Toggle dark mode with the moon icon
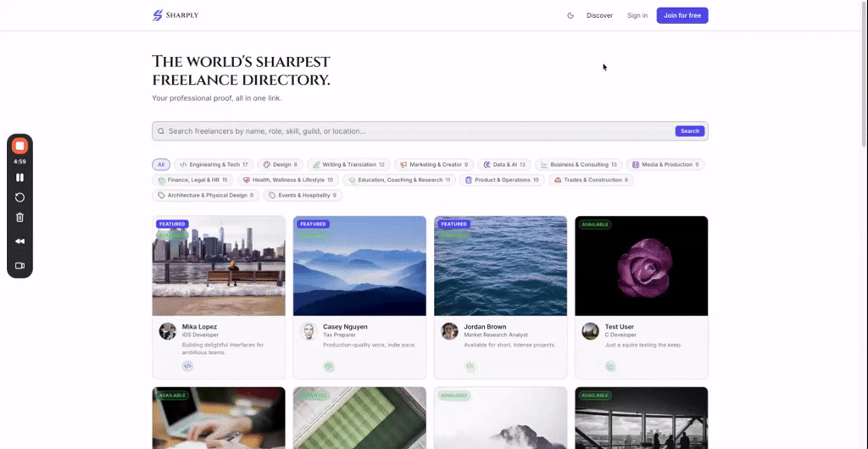 tap(570, 15)
